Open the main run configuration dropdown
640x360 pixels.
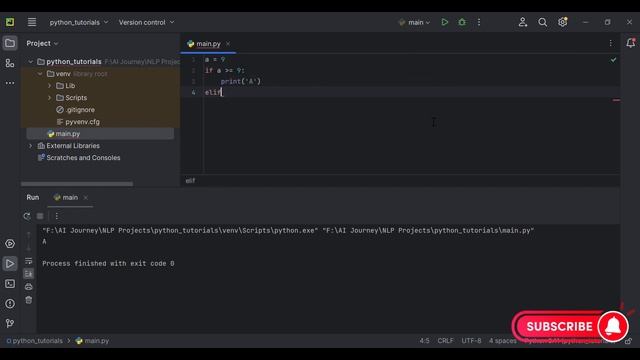(x=414, y=22)
